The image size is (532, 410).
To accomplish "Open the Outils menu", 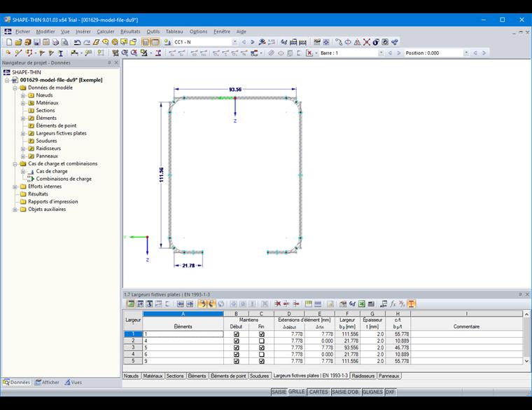I will pyautogui.click(x=153, y=32).
